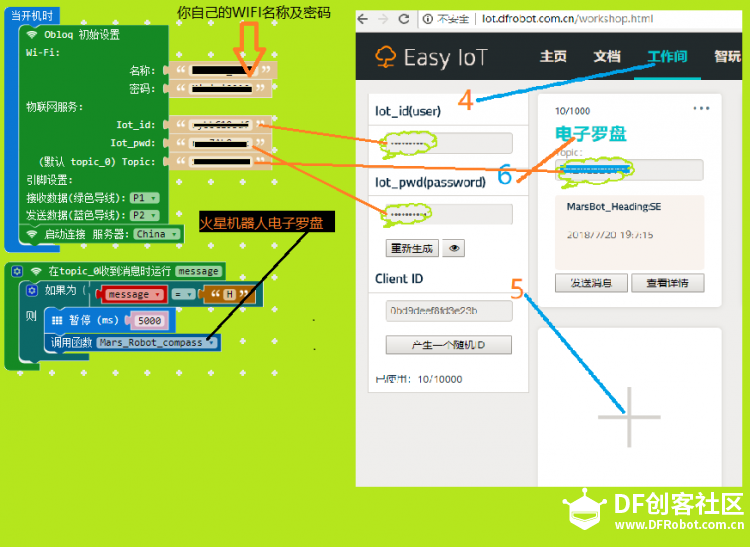Click the 电子罗盘 Topic input field
The image size is (750, 547).
point(629,170)
